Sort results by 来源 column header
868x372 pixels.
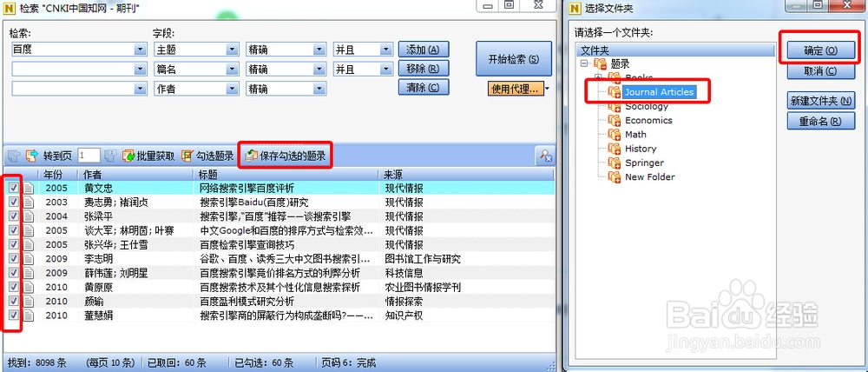pos(467,174)
